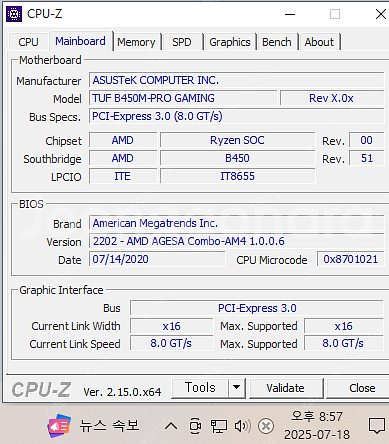Image resolution: width=389 pixels, height=444 pixels.
Task: Expand the Tools dropdown arrow
Action: (x=237, y=388)
